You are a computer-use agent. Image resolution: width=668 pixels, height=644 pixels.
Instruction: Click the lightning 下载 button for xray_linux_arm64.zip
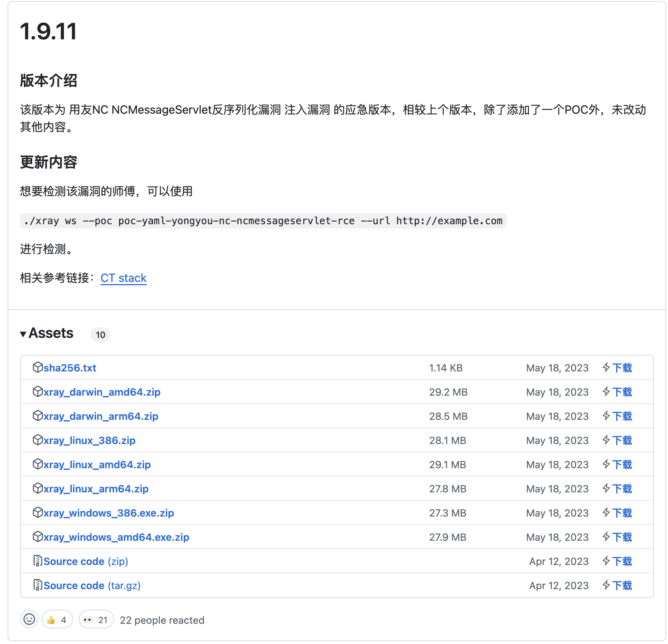(617, 489)
